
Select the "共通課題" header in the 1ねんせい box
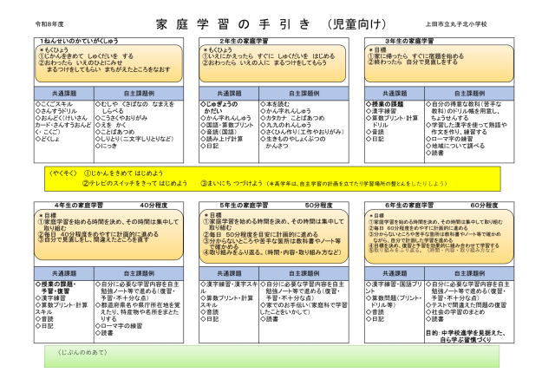[64, 94]
